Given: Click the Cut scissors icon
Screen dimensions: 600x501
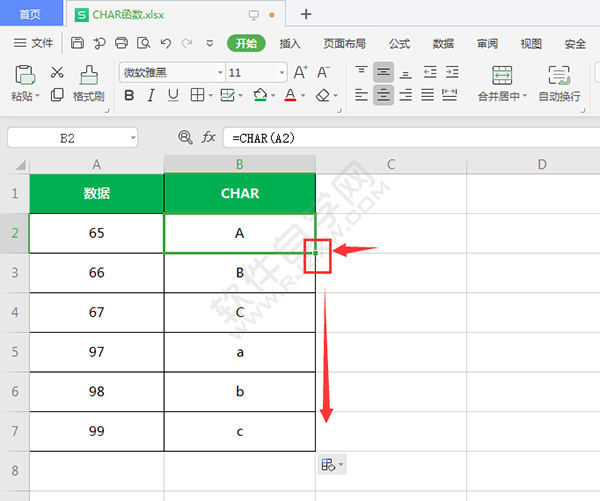Looking at the screenshot, I should tap(57, 73).
